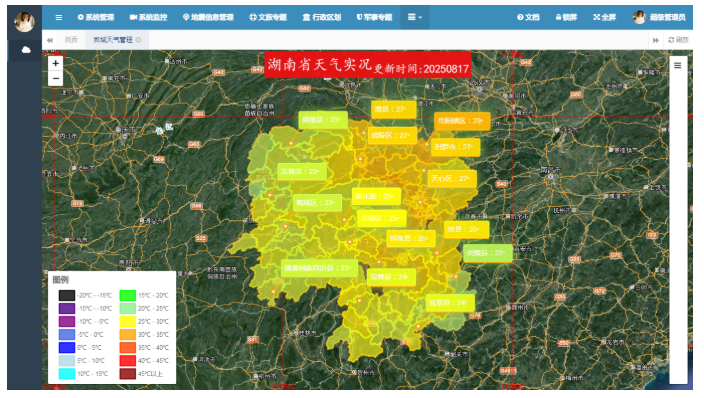Click the 天心区 : 27 weather label
704x398 pixels.
pyautogui.click(x=452, y=179)
